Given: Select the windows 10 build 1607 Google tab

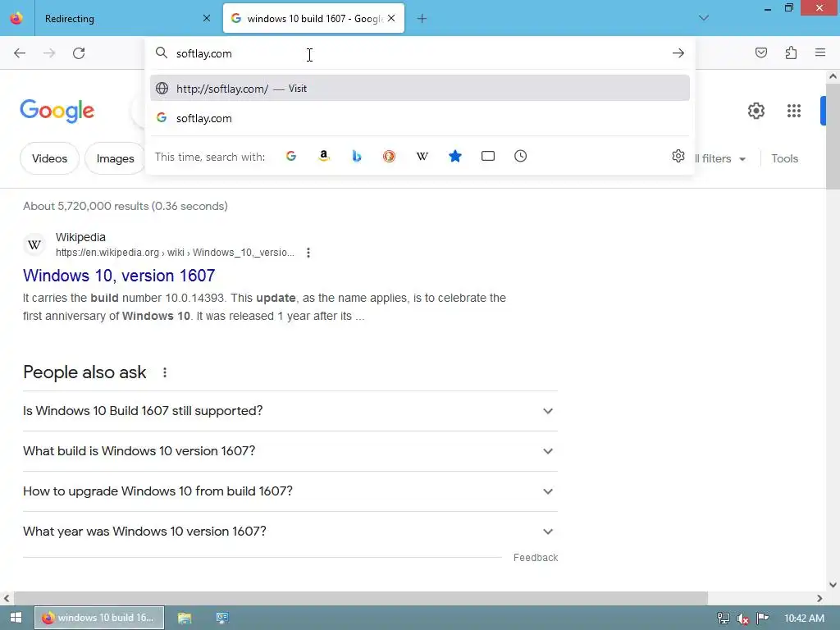Looking at the screenshot, I should coord(313,18).
